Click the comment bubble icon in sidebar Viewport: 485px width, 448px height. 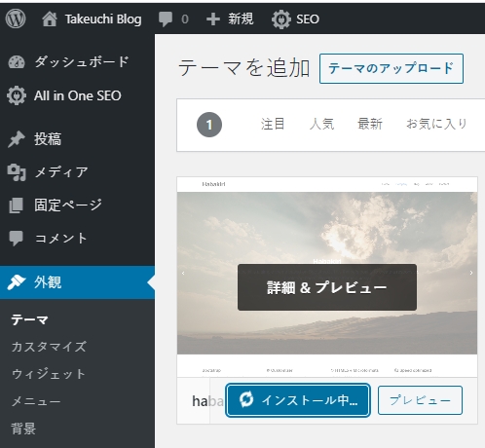(17, 239)
